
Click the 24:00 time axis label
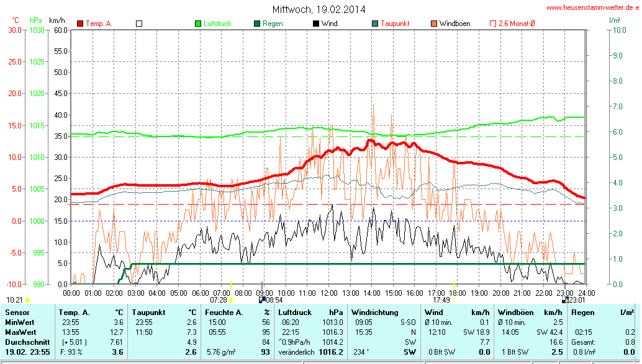pos(586,293)
